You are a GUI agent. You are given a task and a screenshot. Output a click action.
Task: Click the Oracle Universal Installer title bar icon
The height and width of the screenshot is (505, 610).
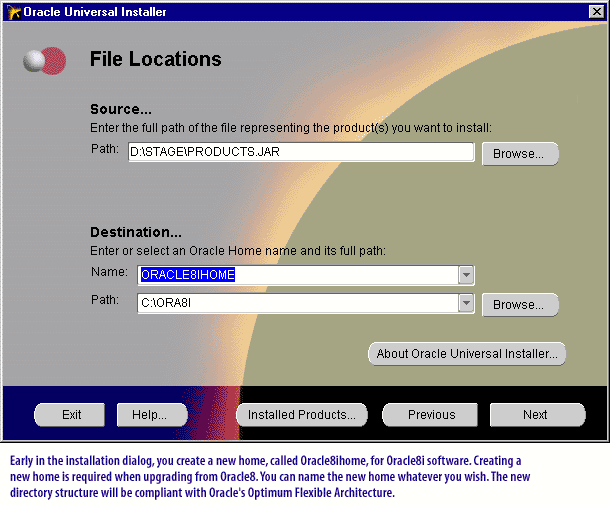(13, 12)
